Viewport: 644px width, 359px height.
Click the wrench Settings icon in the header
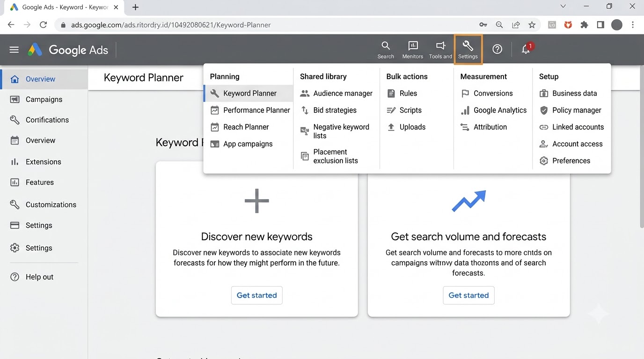(x=468, y=50)
